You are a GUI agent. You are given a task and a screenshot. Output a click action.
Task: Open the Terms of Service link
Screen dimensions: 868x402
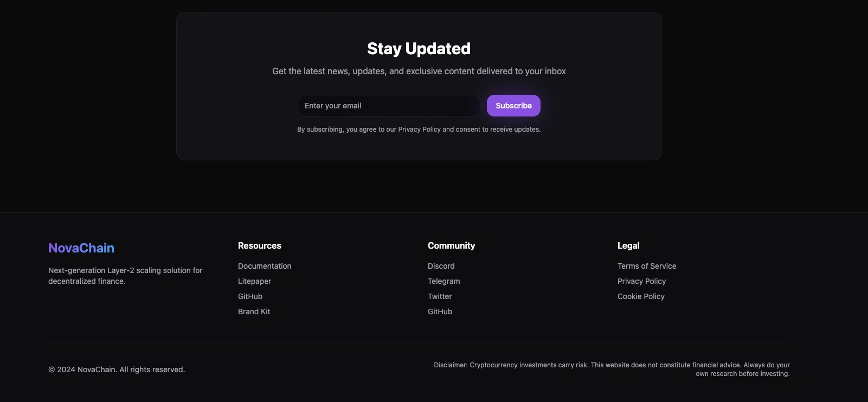pos(647,266)
